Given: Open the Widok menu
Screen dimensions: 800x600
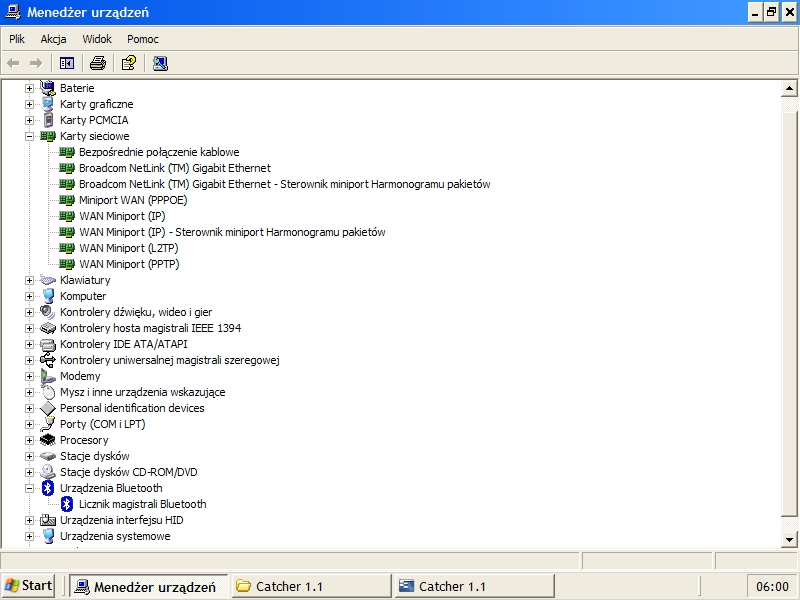Looking at the screenshot, I should click(x=97, y=38).
